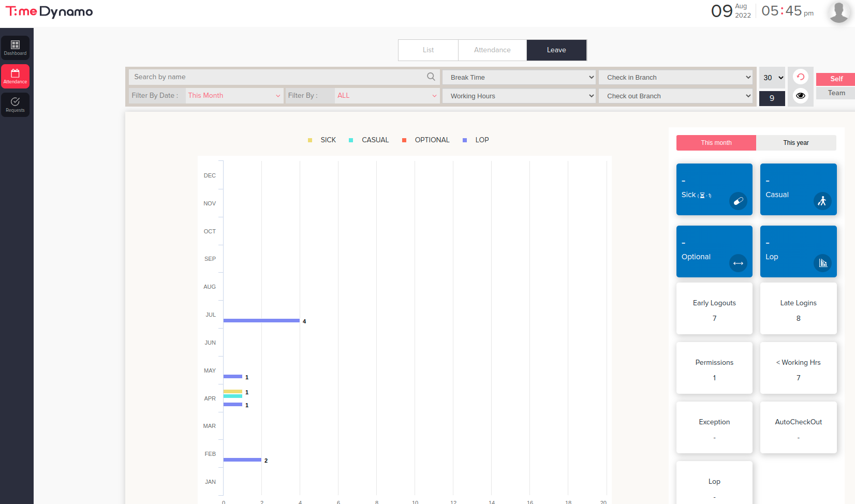The image size is (855, 504).
Task: Open Requests from the sidebar
Action: point(15,105)
